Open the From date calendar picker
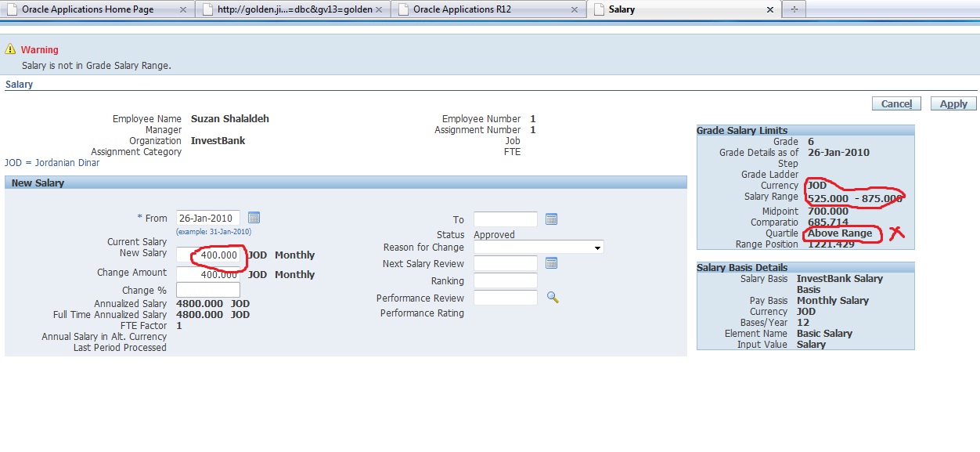Image resolution: width=980 pixels, height=452 pixels. pyautogui.click(x=254, y=218)
